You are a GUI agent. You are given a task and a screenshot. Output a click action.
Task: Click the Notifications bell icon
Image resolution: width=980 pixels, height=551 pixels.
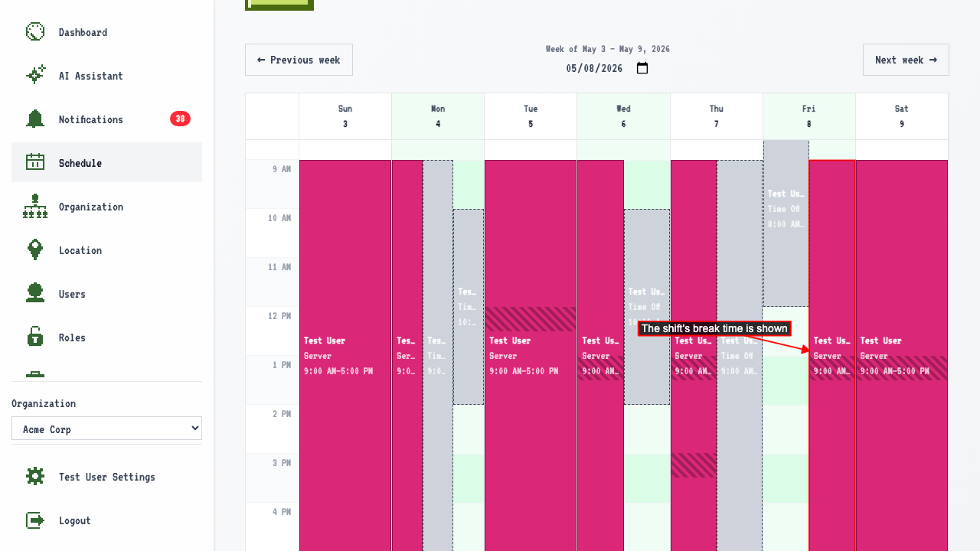point(35,119)
